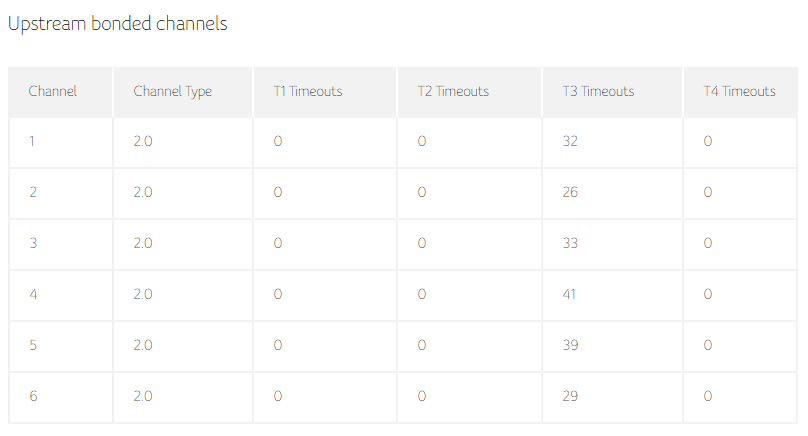Click channel number 6 cell
The width and height of the screenshot is (808, 436).
pyautogui.click(x=33, y=396)
